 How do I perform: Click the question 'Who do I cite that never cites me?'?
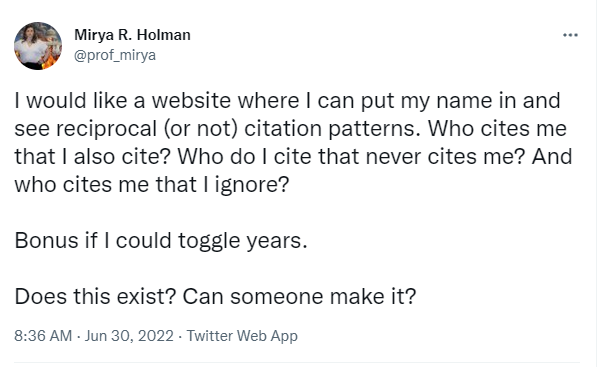click(352, 157)
